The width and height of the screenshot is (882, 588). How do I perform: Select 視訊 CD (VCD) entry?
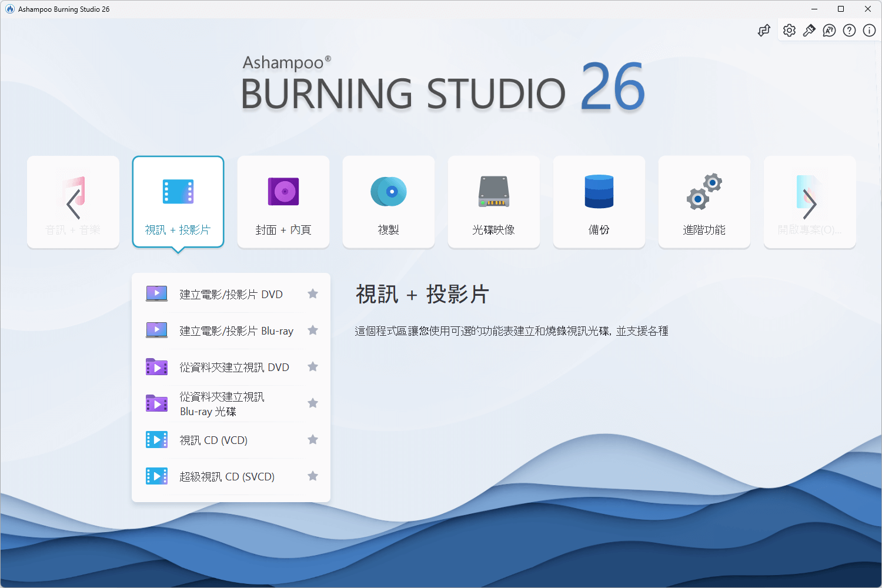231,440
